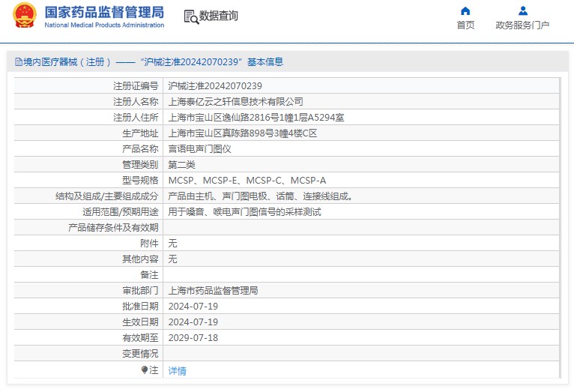Select 无 value in 其他内容 row
Viewport: 574px width, 392px height.
click(172, 259)
